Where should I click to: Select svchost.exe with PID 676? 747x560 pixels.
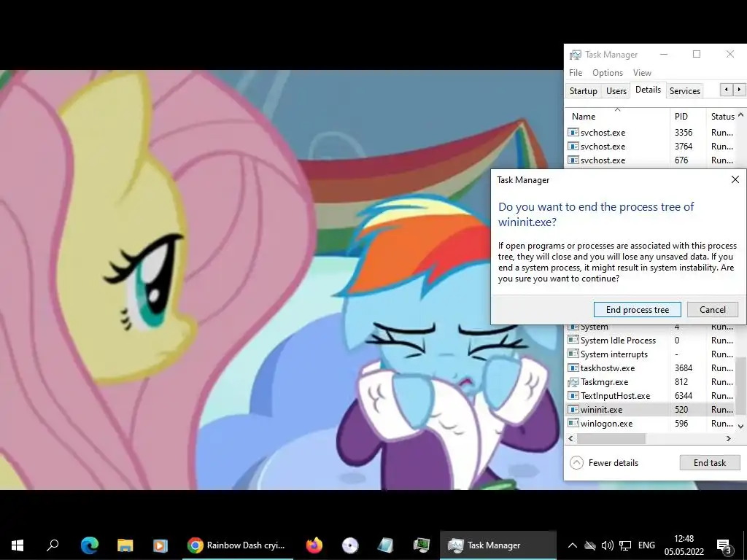[651, 160]
